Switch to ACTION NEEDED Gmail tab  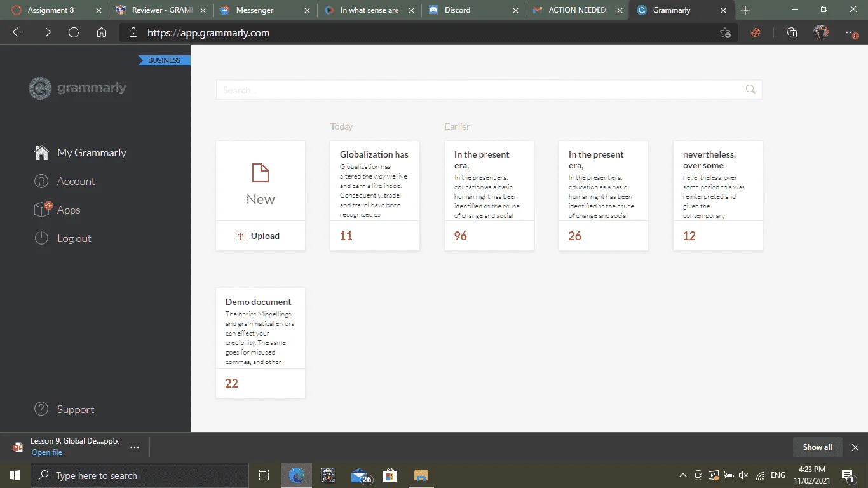click(578, 10)
